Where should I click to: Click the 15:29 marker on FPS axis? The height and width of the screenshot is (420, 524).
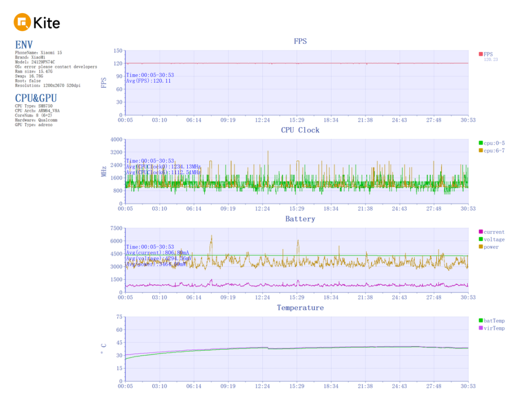[297, 120]
